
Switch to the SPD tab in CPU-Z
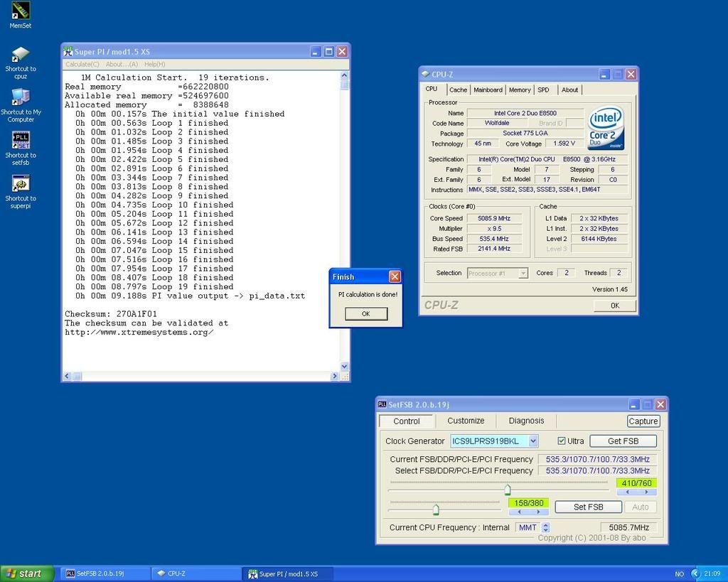pos(543,90)
